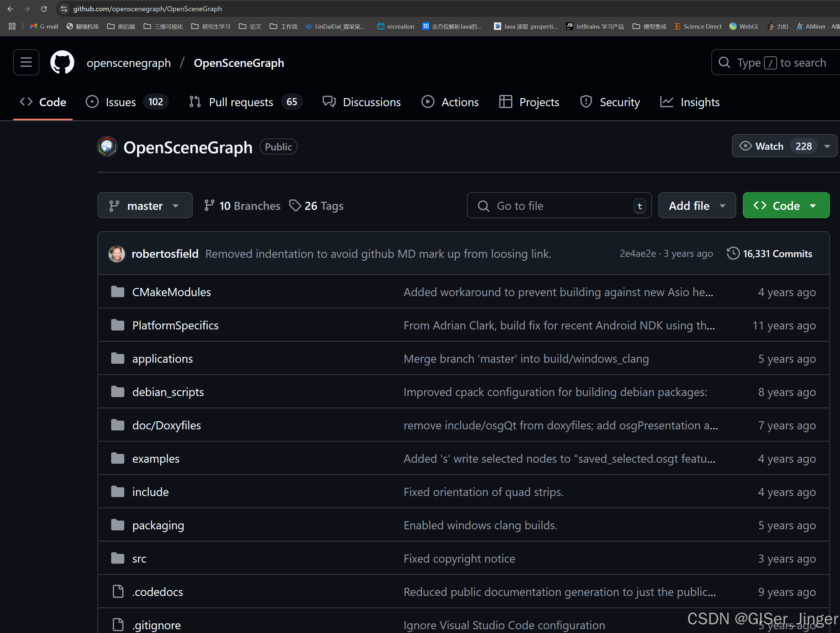840x633 pixels.
Task: Expand the Add file dropdown
Action: 697,206
